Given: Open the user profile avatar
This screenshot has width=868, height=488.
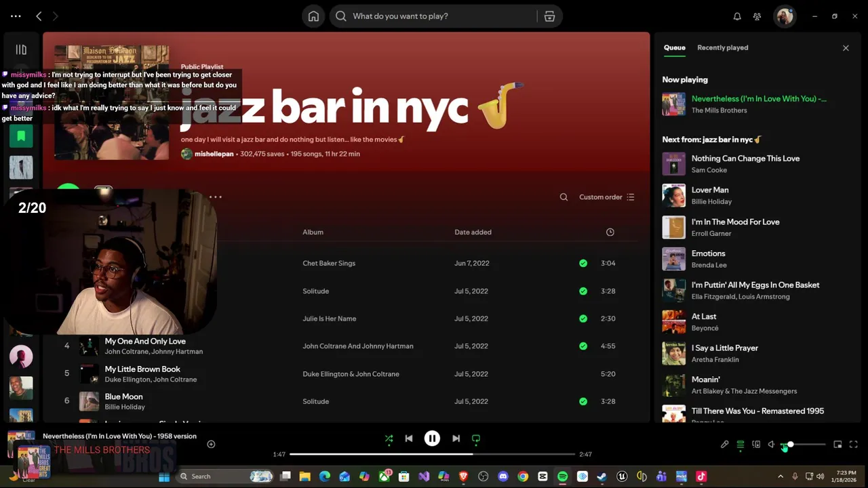Looking at the screenshot, I should (x=785, y=16).
